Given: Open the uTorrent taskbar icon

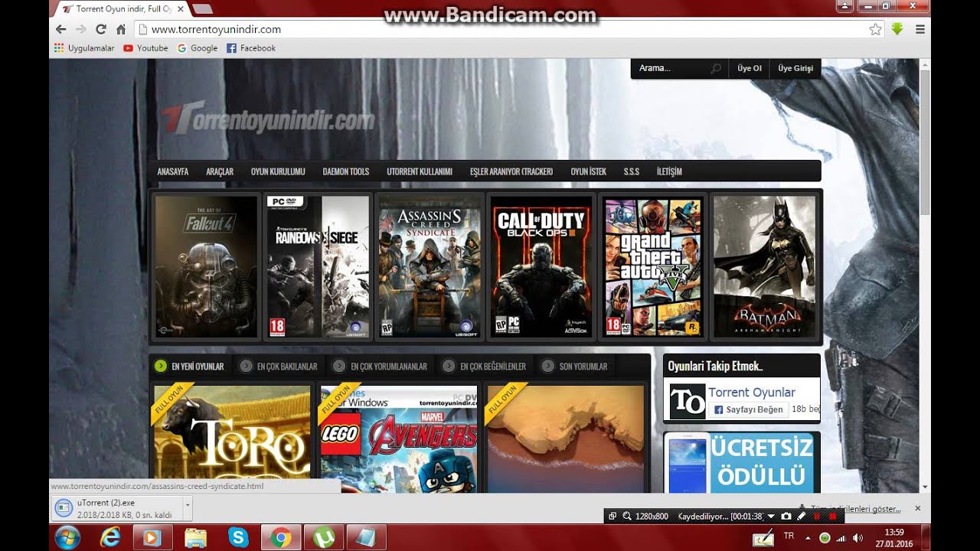Looking at the screenshot, I should [323, 538].
